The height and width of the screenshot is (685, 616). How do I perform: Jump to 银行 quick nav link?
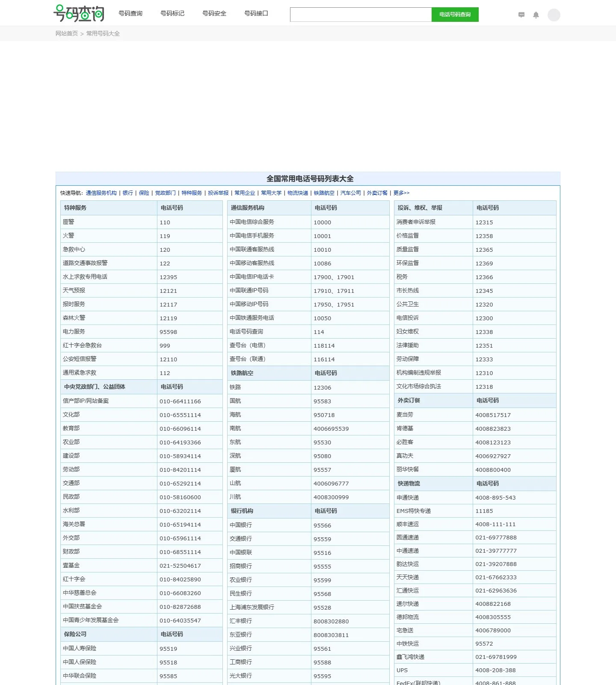click(x=128, y=193)
